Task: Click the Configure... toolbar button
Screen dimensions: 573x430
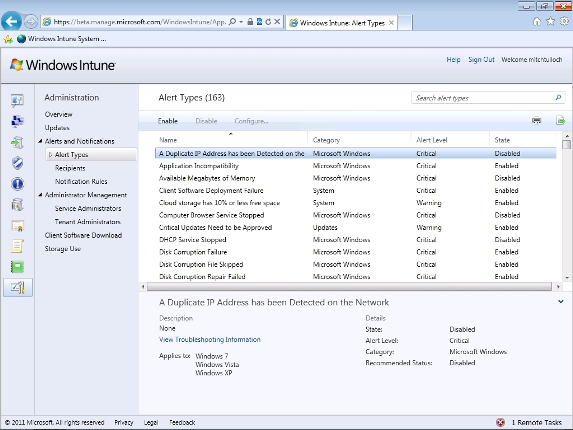Action: tap(251, 121)
